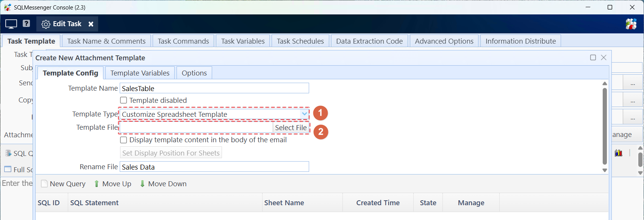Click the Template Name input field

point(214,88)
